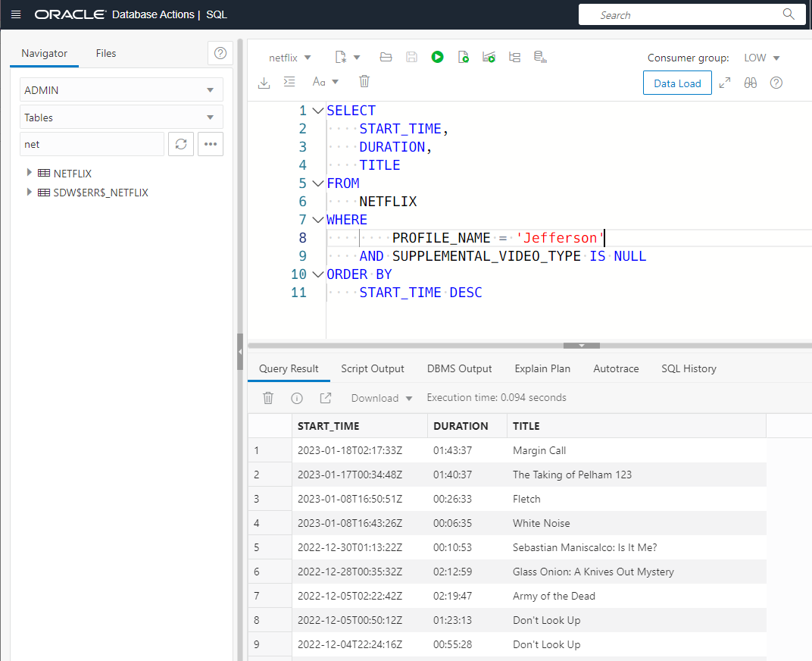Format the SQL code
This screenshot has width=812, height=661.
[x=289, y=82]
